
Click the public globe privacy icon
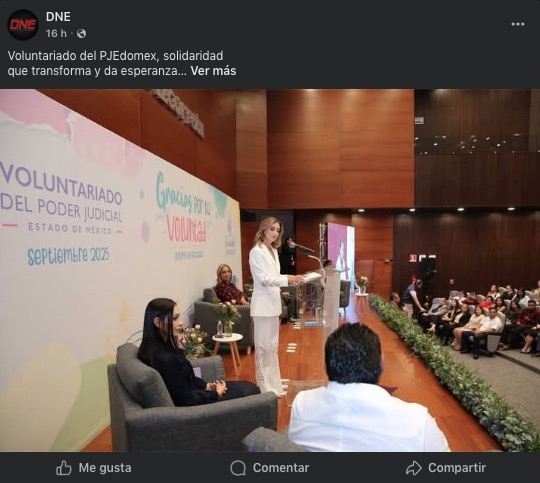tap(81, 33)
